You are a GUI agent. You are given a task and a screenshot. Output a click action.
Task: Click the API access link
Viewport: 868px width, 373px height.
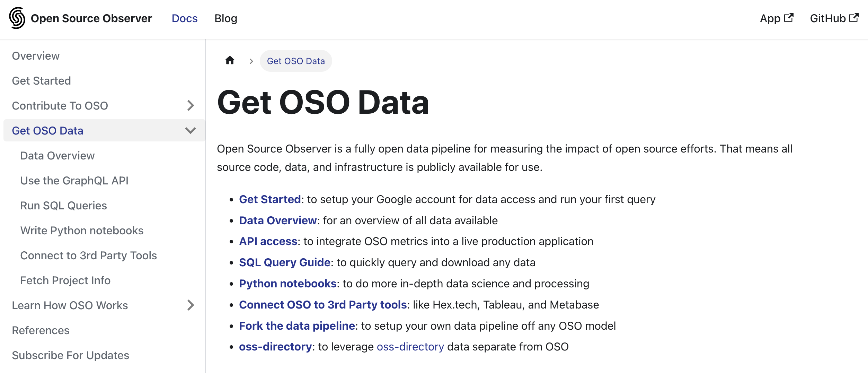268,241
